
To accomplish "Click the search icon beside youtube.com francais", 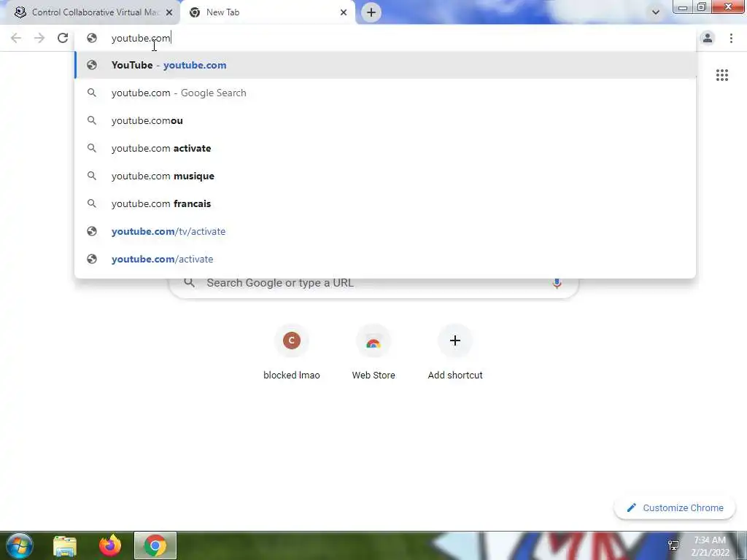I will pos(92,203).
